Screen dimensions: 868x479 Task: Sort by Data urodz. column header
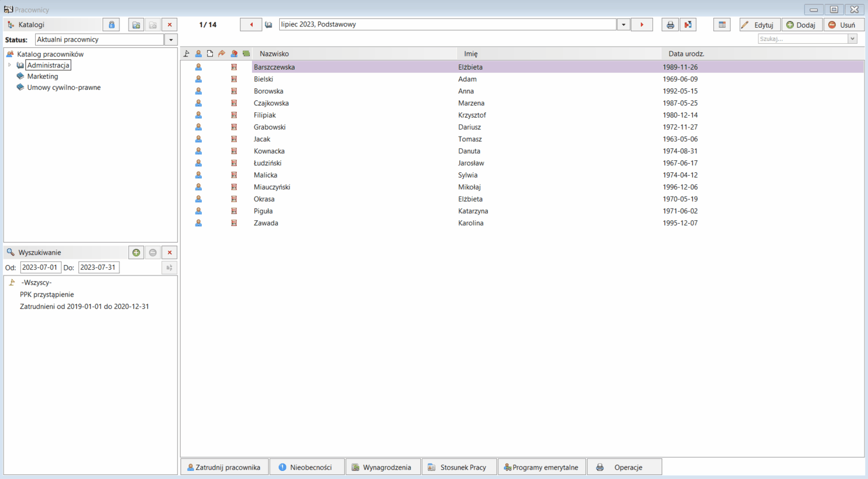coord(762,54)
